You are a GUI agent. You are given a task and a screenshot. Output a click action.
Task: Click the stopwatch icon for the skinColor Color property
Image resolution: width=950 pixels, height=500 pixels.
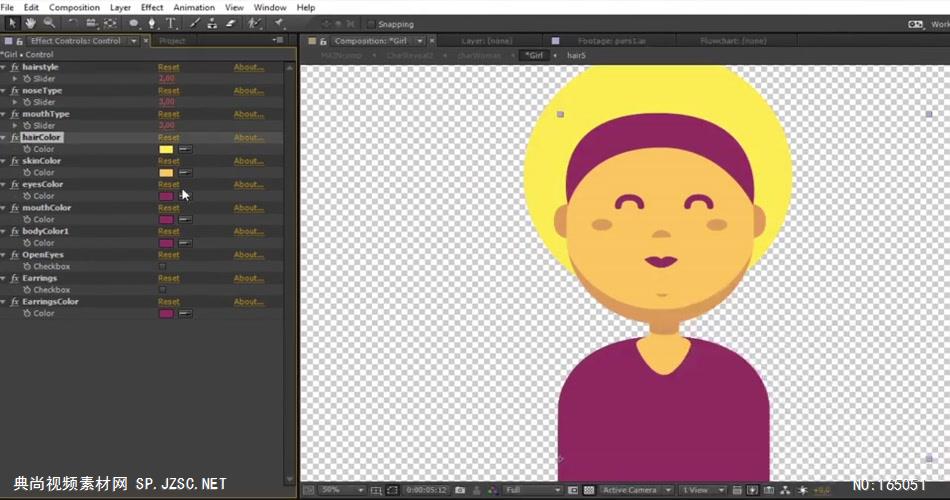point(27,173)
